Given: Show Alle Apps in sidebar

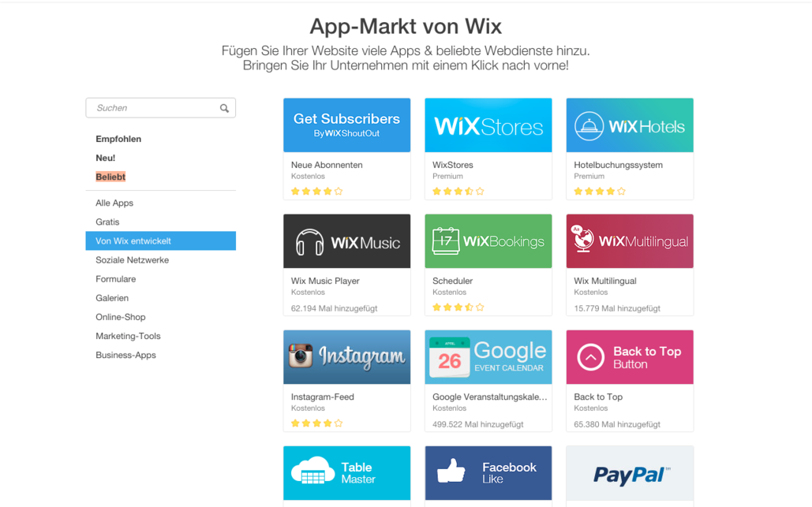Looking at the screenshot, I should (x=114, y=203).
